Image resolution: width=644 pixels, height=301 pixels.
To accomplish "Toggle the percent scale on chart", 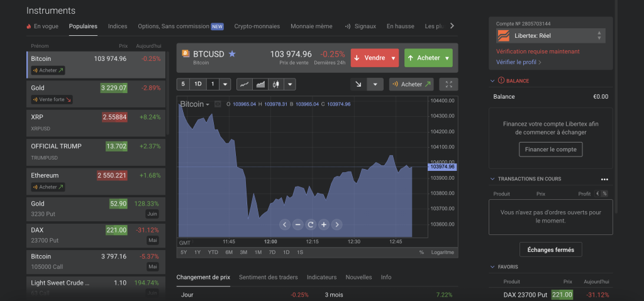I will click(421, 252).
